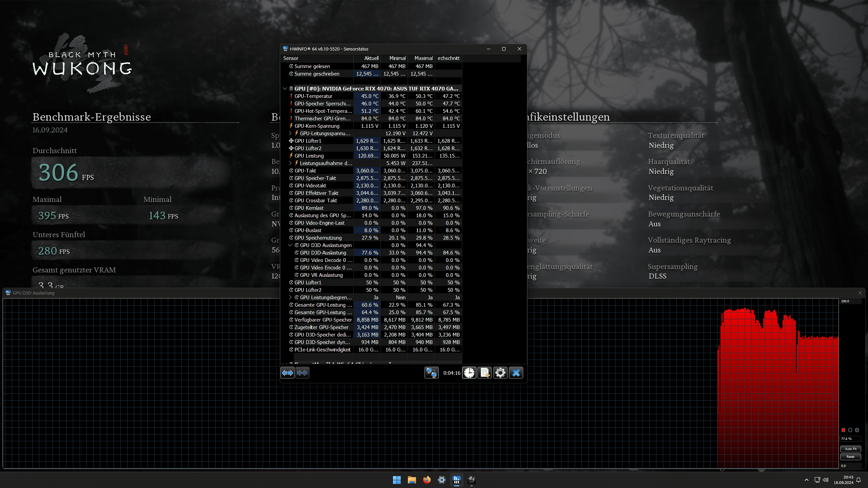
Task: Click the graph minimum value field 0.0
Action: pyautogui.click(x=850, y=466)
